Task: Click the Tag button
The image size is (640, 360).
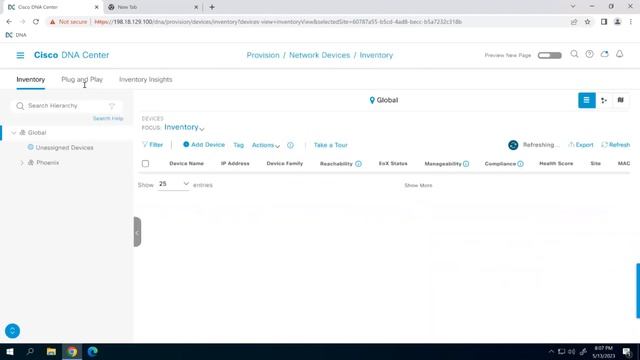Action: [238, 145]
